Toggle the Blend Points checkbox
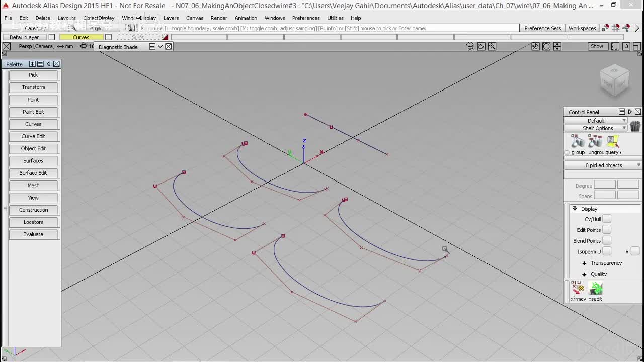Image resolution: width=644 pixels, height=362 pixels. point(607,241)
